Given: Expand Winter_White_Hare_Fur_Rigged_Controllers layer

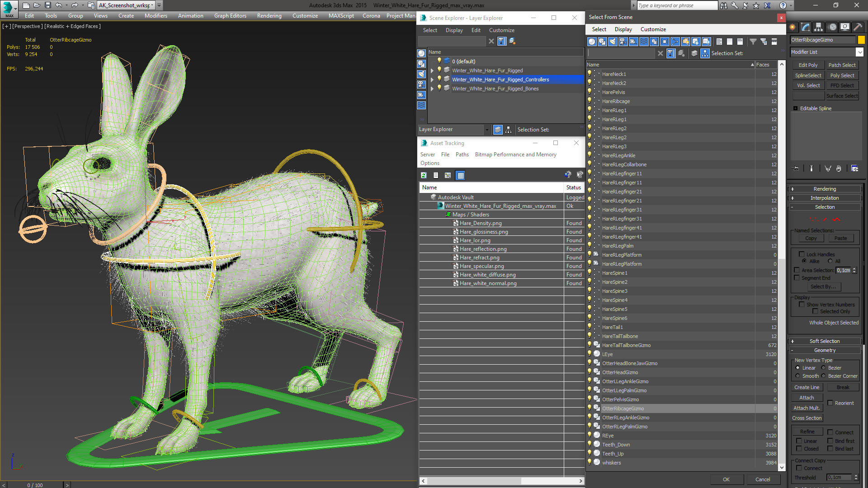Looking at the screenshot, I should click(432, 80).
